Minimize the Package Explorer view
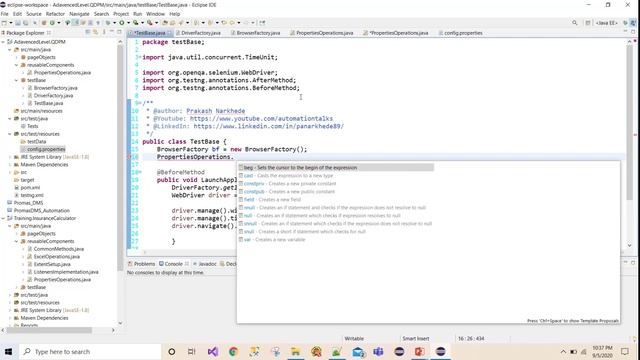This screenshot has width=640, height=360. coord(112,32)
